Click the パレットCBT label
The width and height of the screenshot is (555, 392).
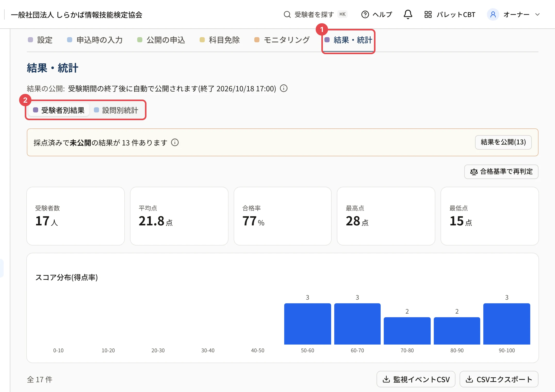coord(456,14)
